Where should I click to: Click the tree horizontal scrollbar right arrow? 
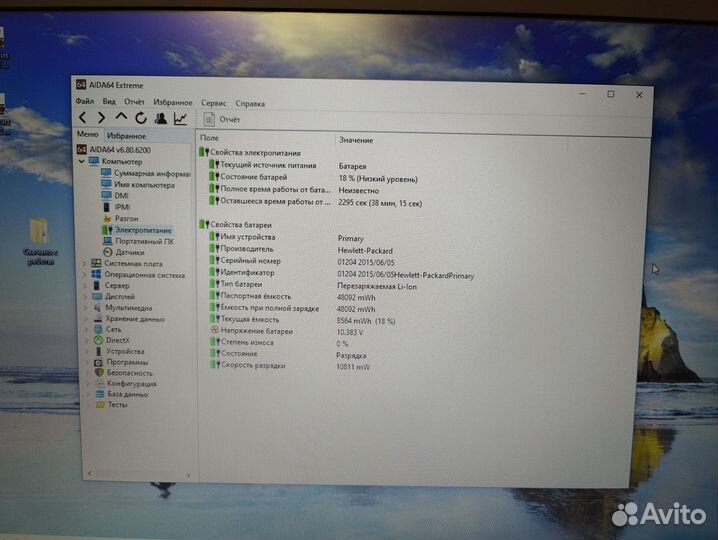[188, 475]
